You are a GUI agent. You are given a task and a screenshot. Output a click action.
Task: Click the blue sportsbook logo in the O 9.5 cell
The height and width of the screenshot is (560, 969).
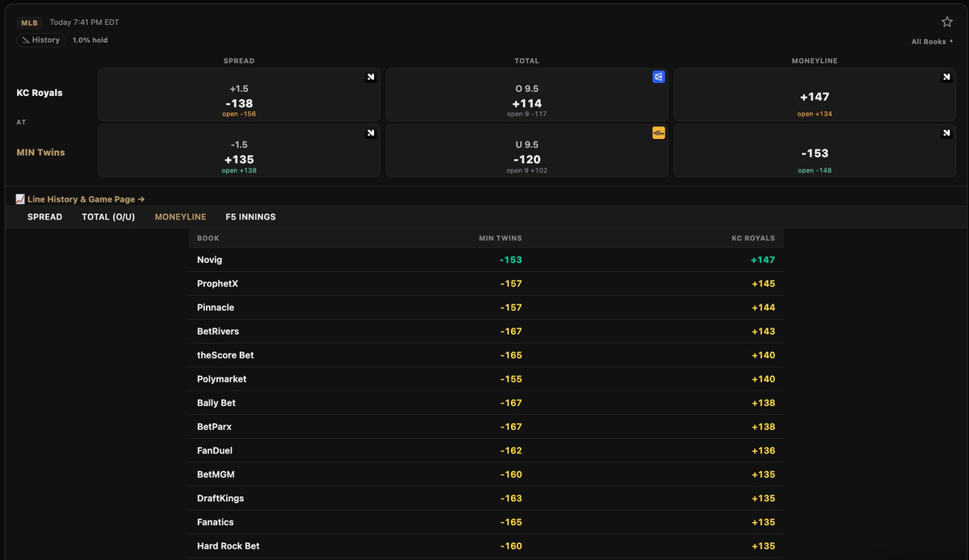pos(659,77)
